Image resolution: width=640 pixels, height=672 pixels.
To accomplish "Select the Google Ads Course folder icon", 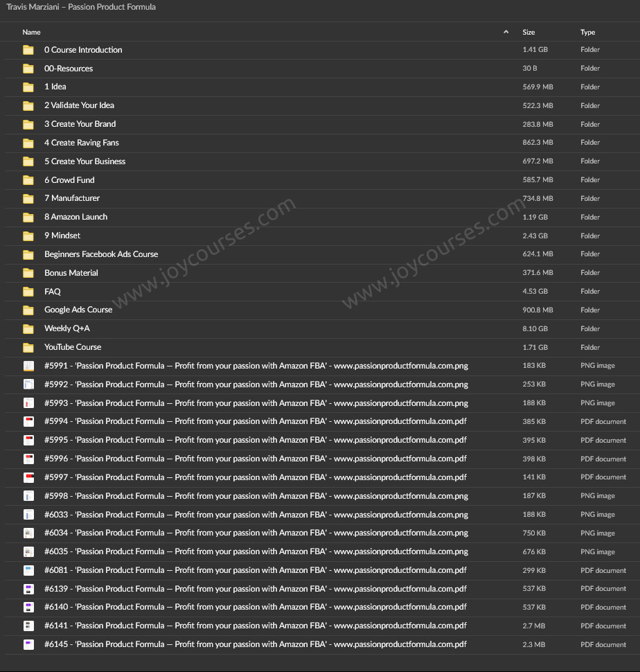I will click(28, 310).
